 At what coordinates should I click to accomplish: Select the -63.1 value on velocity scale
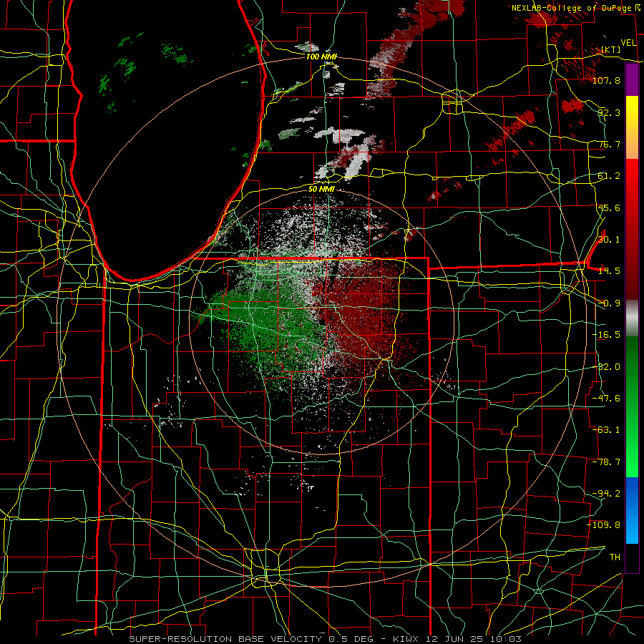606,430
